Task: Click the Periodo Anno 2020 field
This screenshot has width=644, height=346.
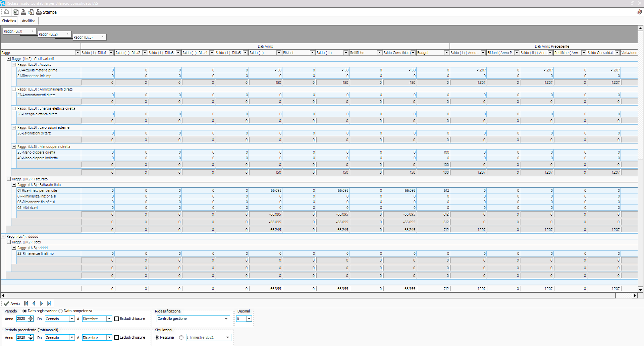Action: coord(22,319)
